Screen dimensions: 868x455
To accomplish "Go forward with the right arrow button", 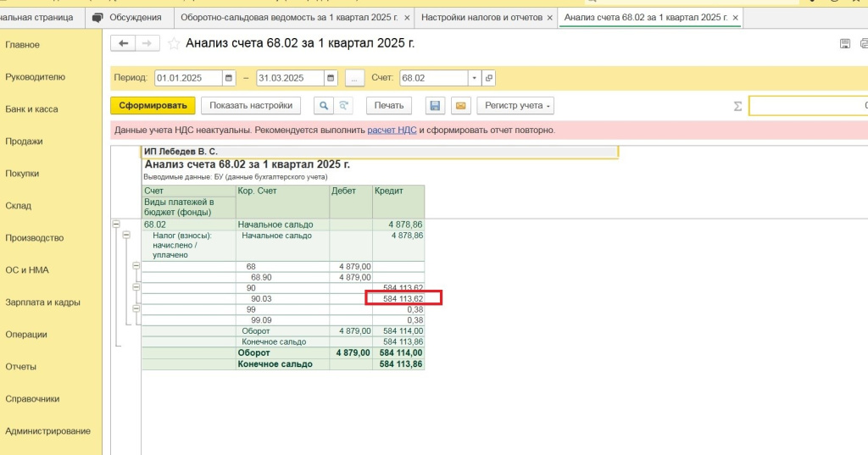I will (147, 43).
